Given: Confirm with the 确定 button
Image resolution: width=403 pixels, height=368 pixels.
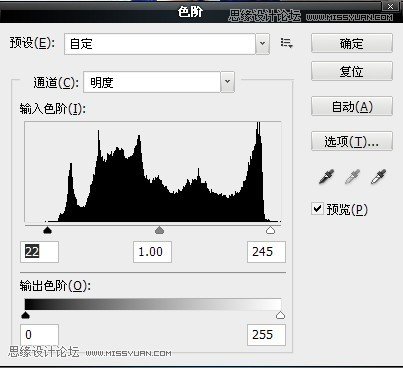Looking at the screenshot, I should click(352, 43).
